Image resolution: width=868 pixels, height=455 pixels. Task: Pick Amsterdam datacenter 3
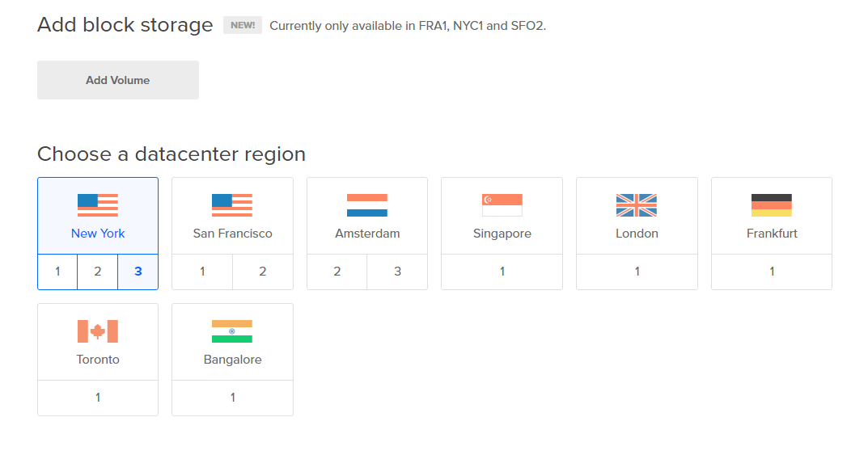(x=397, y=272)
